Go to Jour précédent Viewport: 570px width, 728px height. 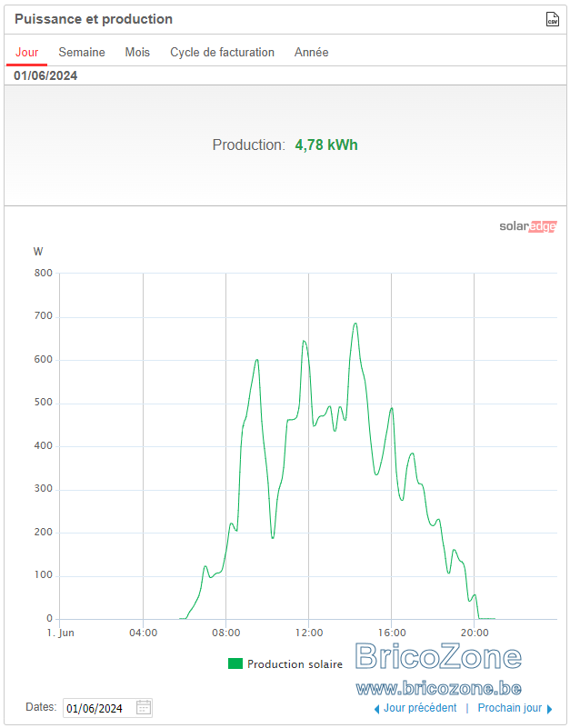pyautogui.click(x=420, y=708)
